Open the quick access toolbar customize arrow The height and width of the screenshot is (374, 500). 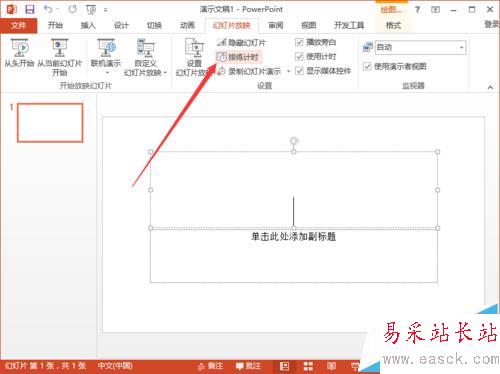[105, 10]
